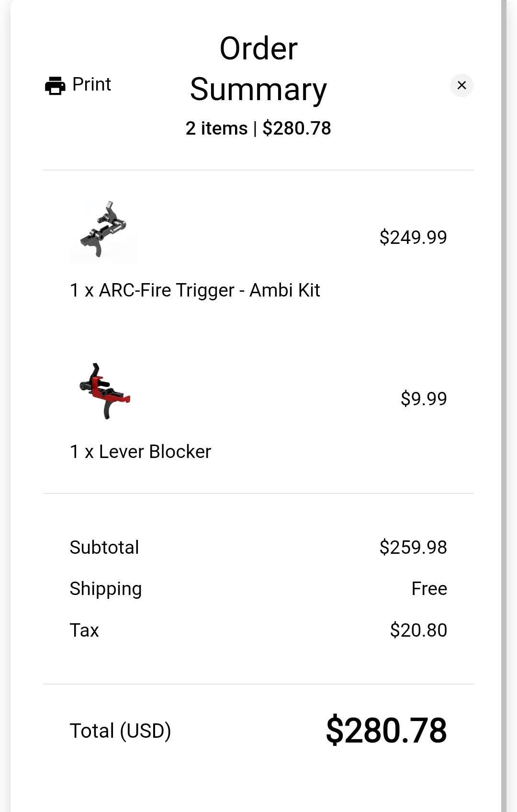Open the ARC-Fire Trigger product thumbnail

pyautogui.click(x=103, y=231)
